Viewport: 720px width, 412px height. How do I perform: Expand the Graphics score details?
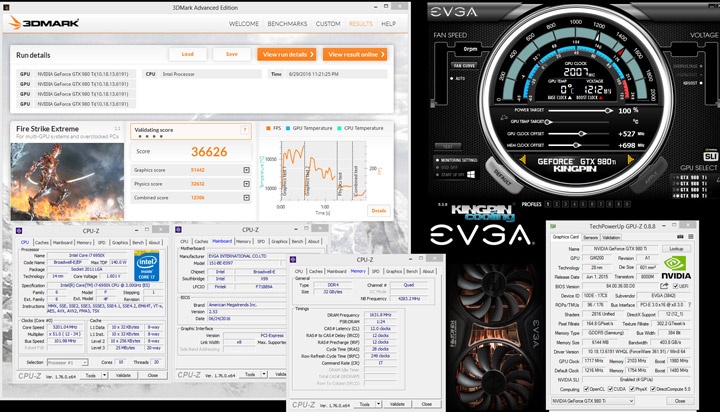[247, 170]
